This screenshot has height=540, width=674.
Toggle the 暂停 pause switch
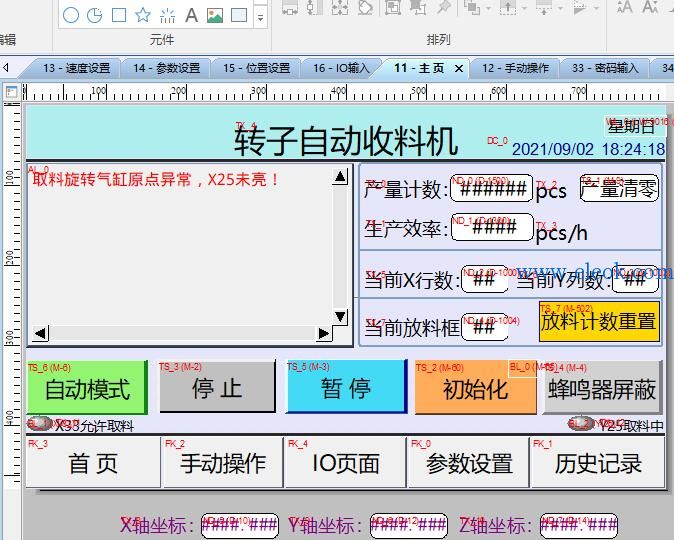point(346,387)
